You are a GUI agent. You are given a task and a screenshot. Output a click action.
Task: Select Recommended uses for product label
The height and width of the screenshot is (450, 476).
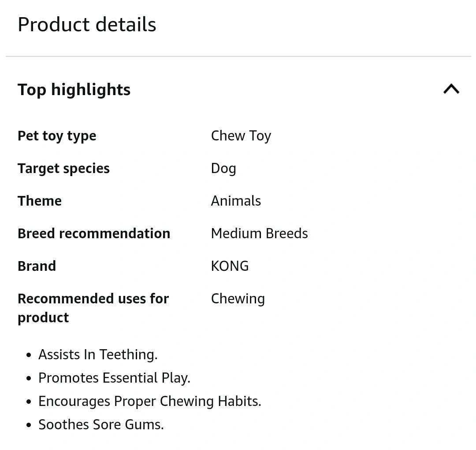pyautogui.click(x=93, y=308)
